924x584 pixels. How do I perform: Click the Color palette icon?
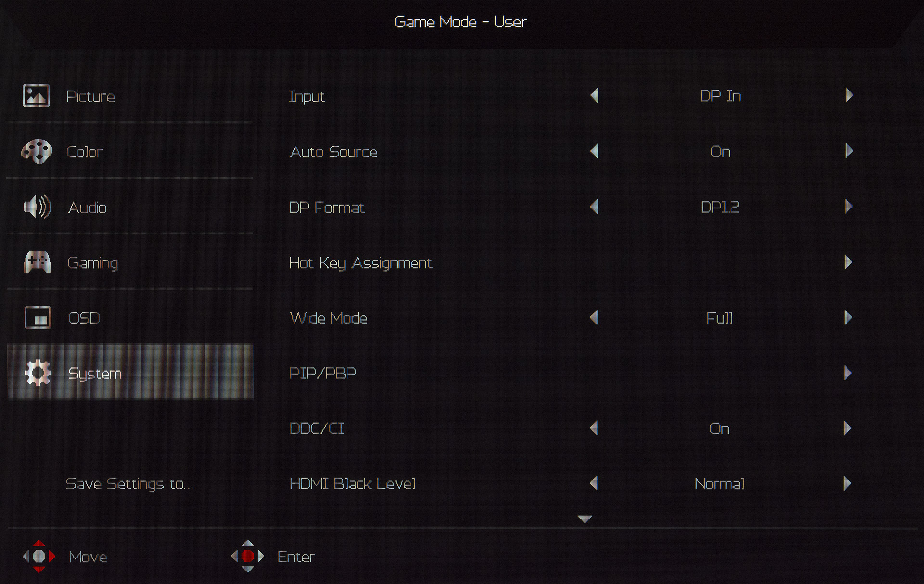click(37, 152)
